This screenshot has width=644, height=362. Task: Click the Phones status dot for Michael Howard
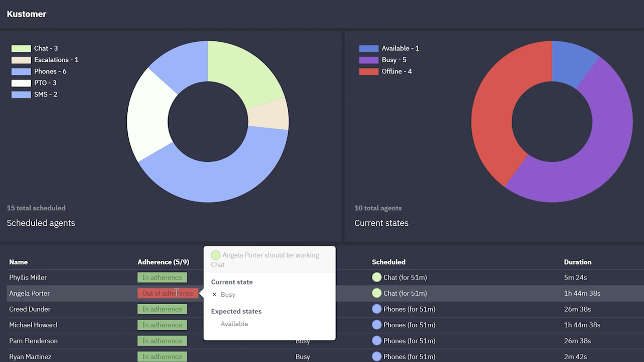[x=377, y=325]
